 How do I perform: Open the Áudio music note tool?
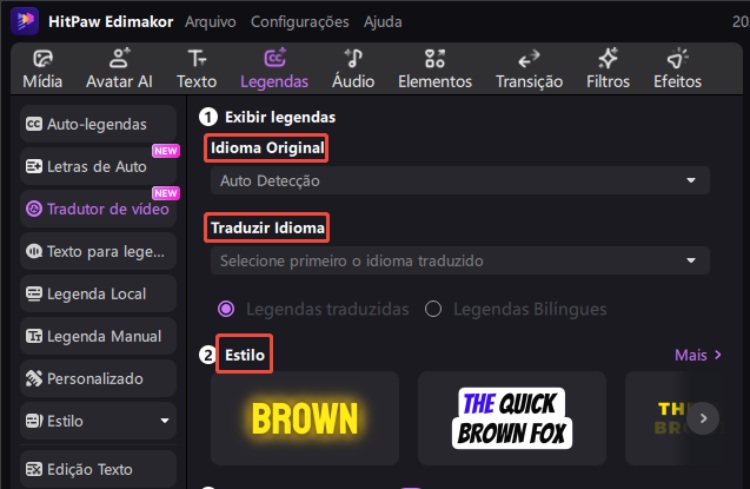[353, 59]
